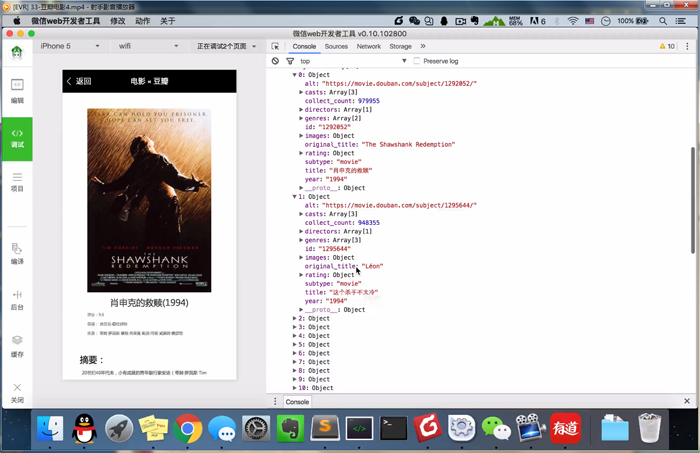Image resolution: width=700 pixels, height=453 pixels.
Task: Click the Shawshank Redemption movie poster
Action: [149, 200]
